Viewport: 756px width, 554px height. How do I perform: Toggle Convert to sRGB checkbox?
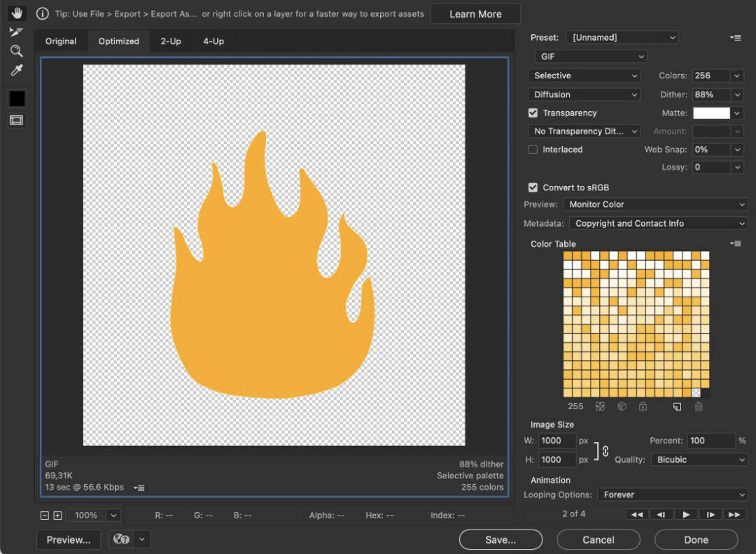pos(533,187)
